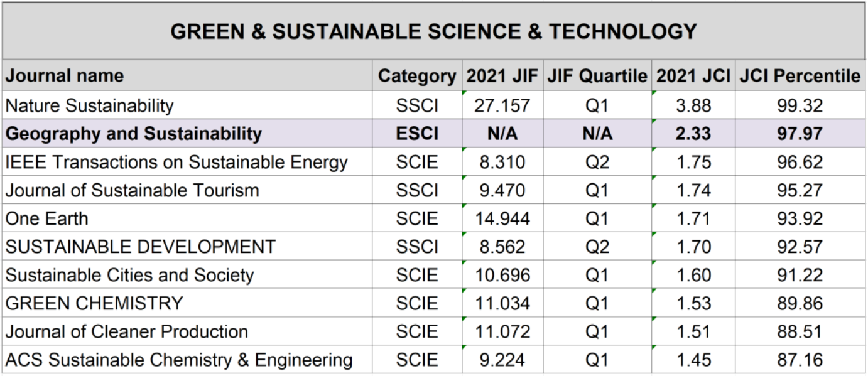
Task: Select the Journal of Cleaner Production cell
Action: 127,331
